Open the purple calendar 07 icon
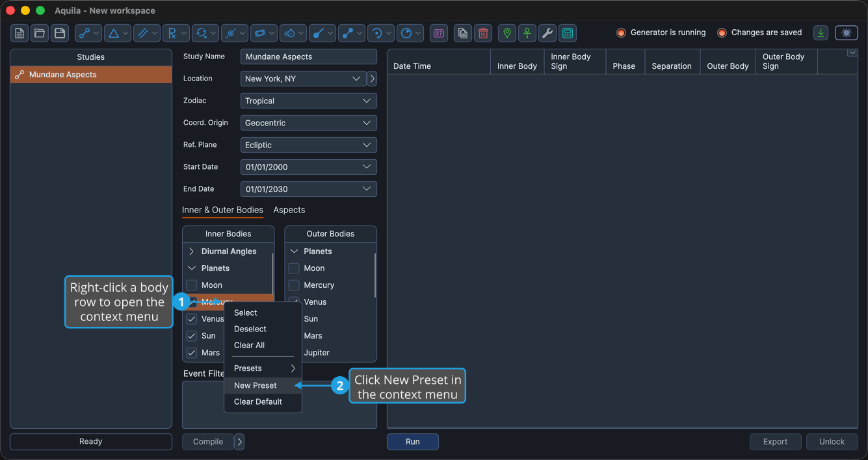868x460 pixels. click(x=439, y=33)
